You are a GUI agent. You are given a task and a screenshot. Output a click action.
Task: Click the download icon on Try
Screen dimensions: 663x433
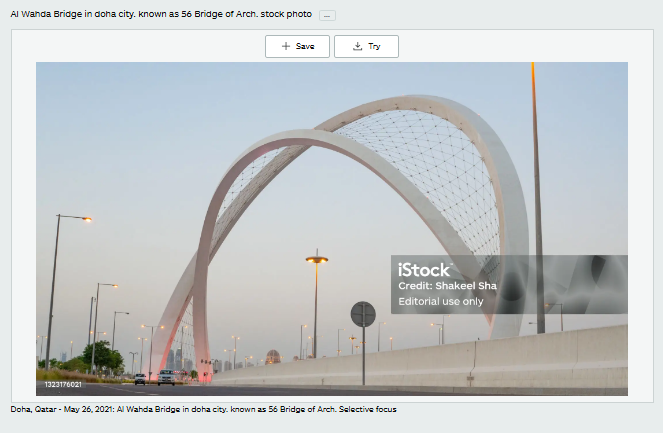pyautogui.click(x=357, y=46)
